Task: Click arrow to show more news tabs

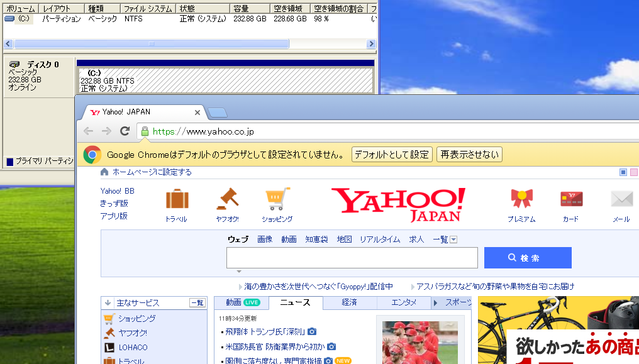Action: tap(435, 302)
